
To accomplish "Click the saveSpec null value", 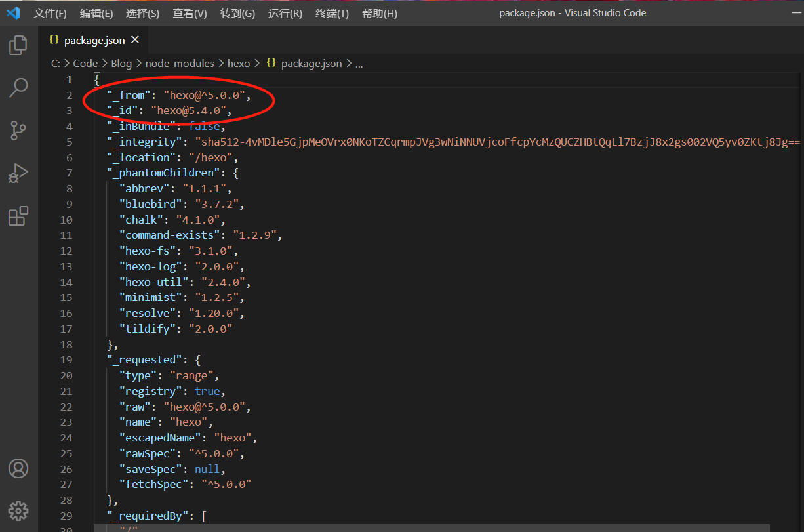I will coord(207,470).
